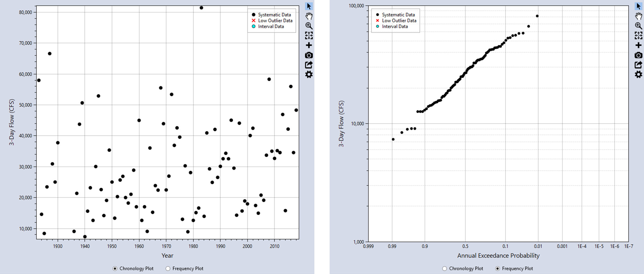Switch the left panel to Frequency Plot view

168,268
